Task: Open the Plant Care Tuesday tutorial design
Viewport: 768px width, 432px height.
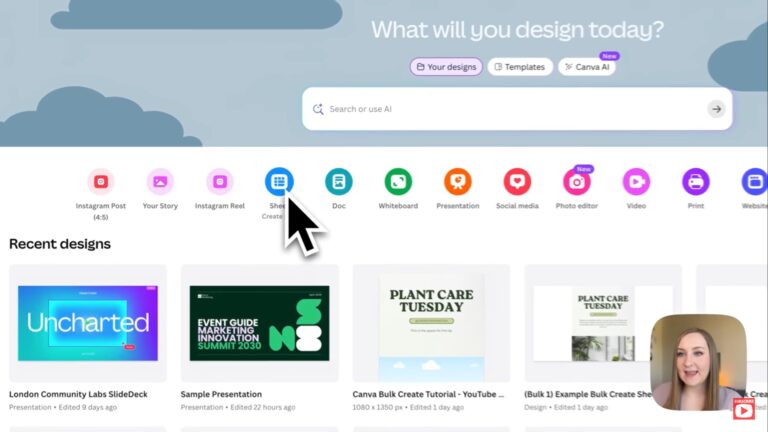Action: click(432, 323)
